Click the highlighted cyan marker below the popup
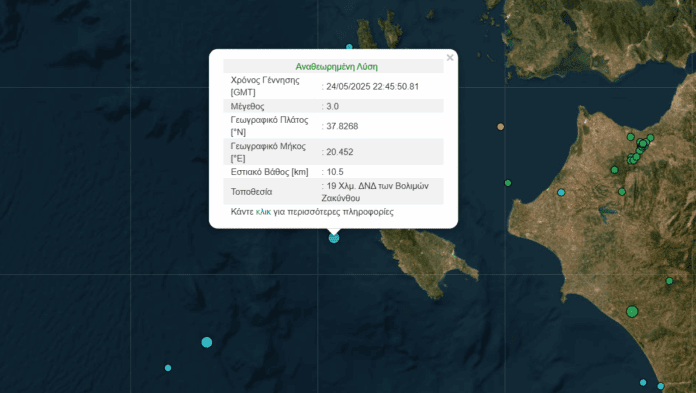696x393 pixels. (334, 238)
